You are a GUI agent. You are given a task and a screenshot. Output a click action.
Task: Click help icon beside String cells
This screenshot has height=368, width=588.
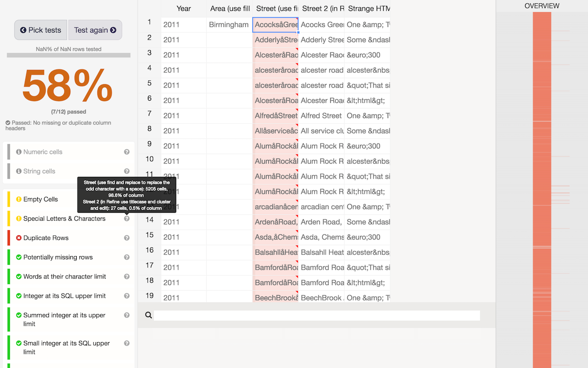coord(127,171)
